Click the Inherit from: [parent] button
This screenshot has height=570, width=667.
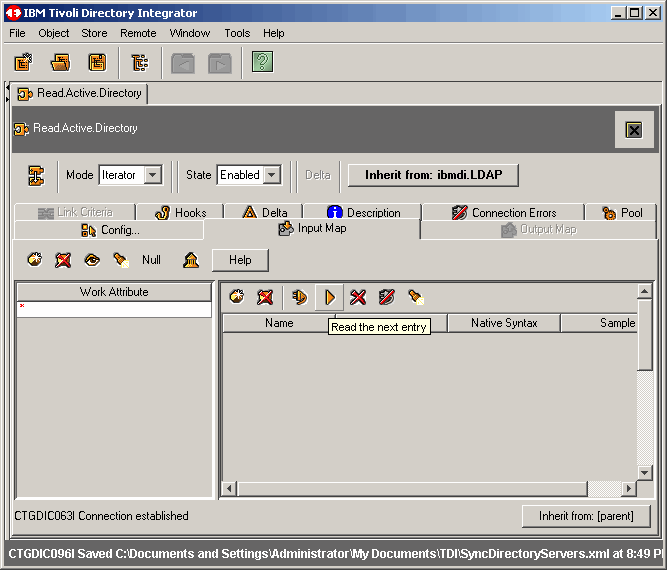586,516
